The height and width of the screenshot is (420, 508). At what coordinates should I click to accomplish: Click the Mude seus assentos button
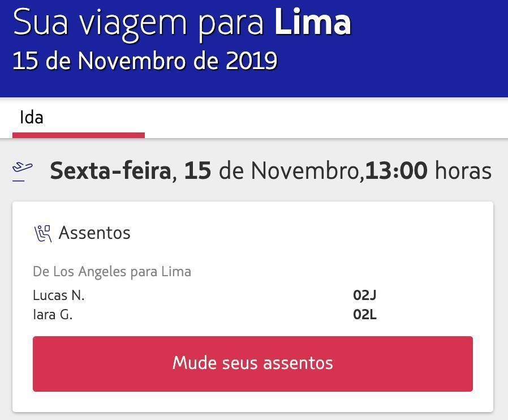pyautogui.click(x=253, y=363)
